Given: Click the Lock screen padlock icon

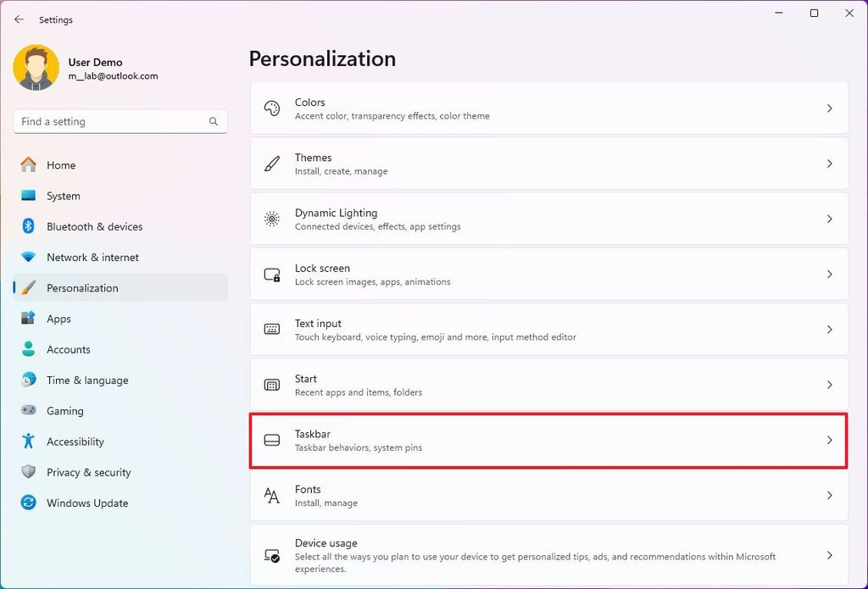Looking at the screenshot, I should (271, 275).
